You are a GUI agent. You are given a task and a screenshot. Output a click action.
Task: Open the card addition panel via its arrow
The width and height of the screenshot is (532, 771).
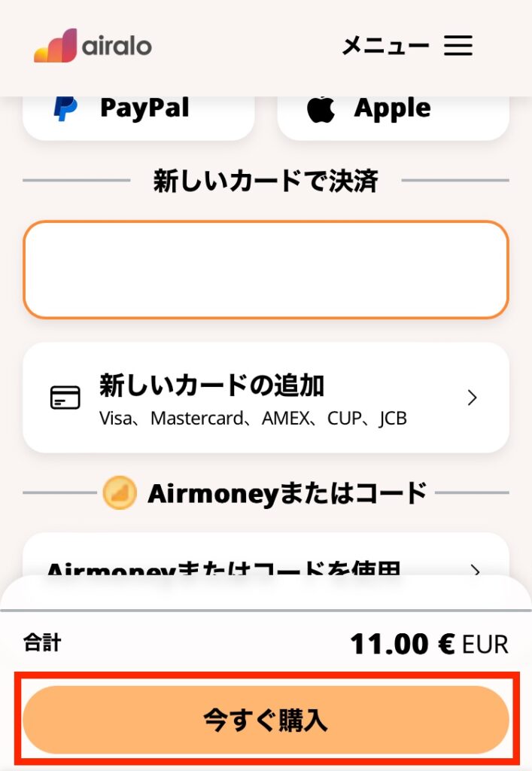[473, 397]
